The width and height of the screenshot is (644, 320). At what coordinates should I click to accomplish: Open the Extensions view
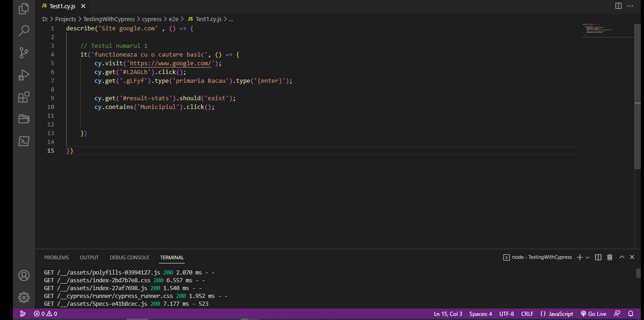(23, 97)
